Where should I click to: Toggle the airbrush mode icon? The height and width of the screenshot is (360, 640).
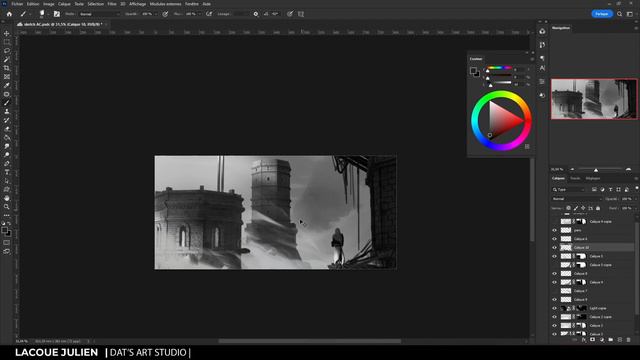point(209,14)
